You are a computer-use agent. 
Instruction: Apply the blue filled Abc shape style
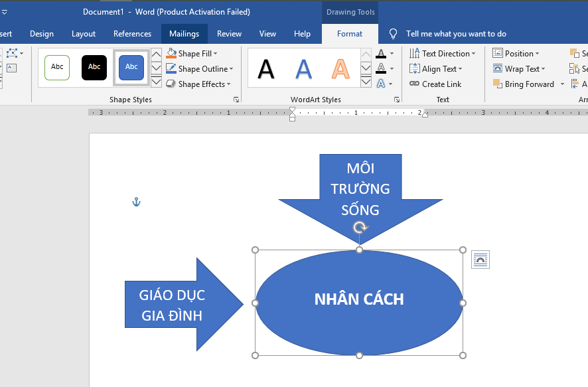click(131, 68)
